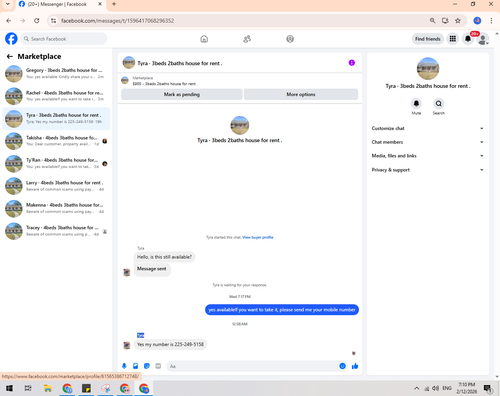Open the account profile avatar menu

[x=483, y=39]
